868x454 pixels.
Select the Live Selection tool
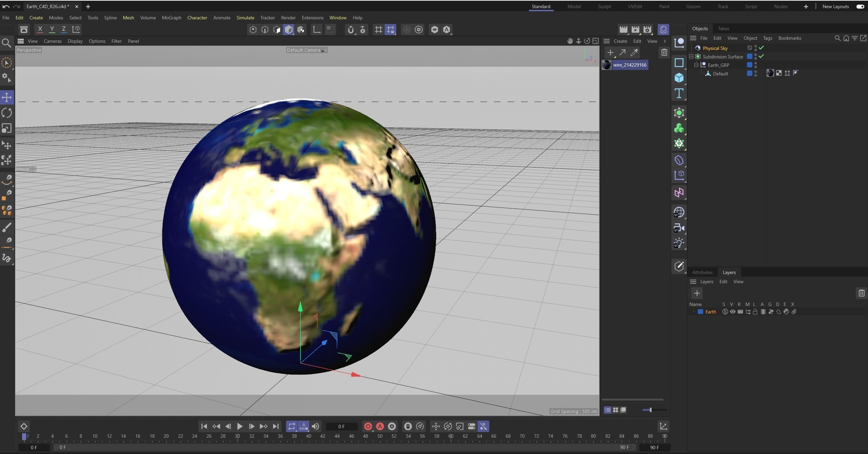coord(7,63)
